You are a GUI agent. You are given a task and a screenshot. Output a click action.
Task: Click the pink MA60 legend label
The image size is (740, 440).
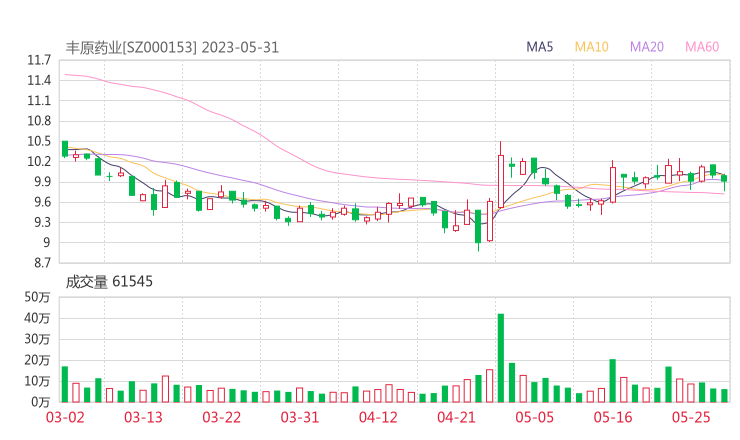702,47
